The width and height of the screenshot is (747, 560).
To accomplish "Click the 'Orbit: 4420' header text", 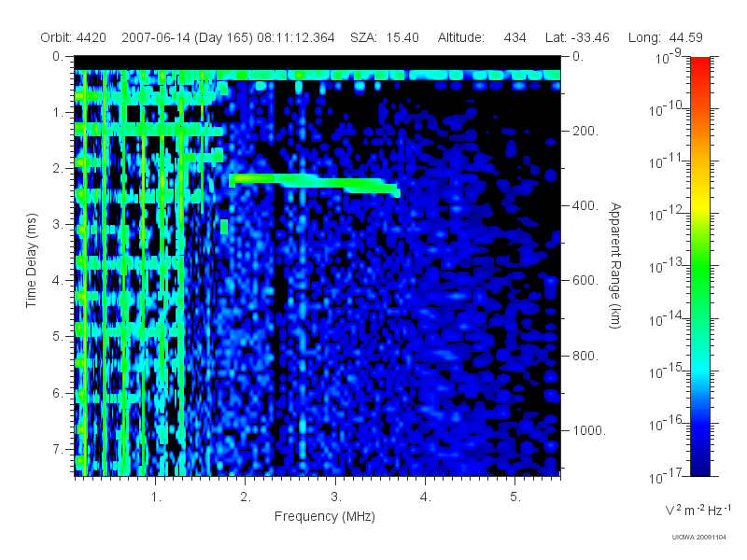I will point(73,37).
